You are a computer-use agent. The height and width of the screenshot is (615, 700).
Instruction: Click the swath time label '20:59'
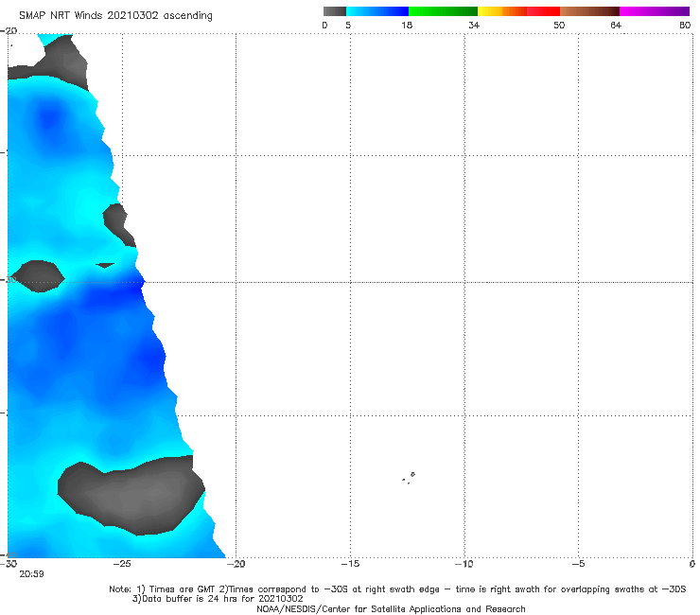click(32, 574)
